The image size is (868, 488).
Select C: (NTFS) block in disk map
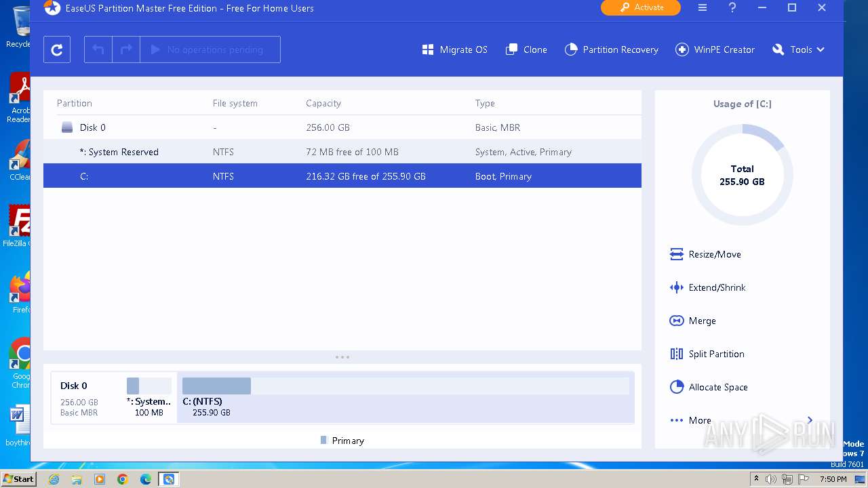click(x=406, y=397)
